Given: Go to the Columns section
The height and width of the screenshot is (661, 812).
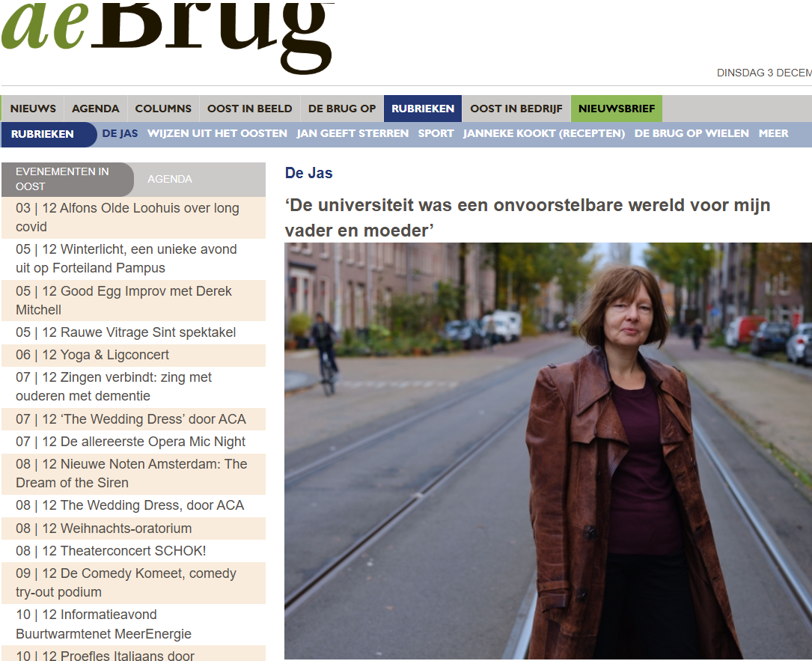Looking at the screenshot, I should pyautogui.click(x=163, y=109).
